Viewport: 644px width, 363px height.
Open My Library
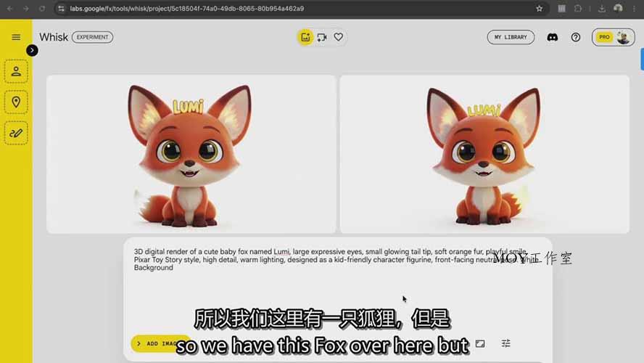pyautogui.click(x=511, y=37)
